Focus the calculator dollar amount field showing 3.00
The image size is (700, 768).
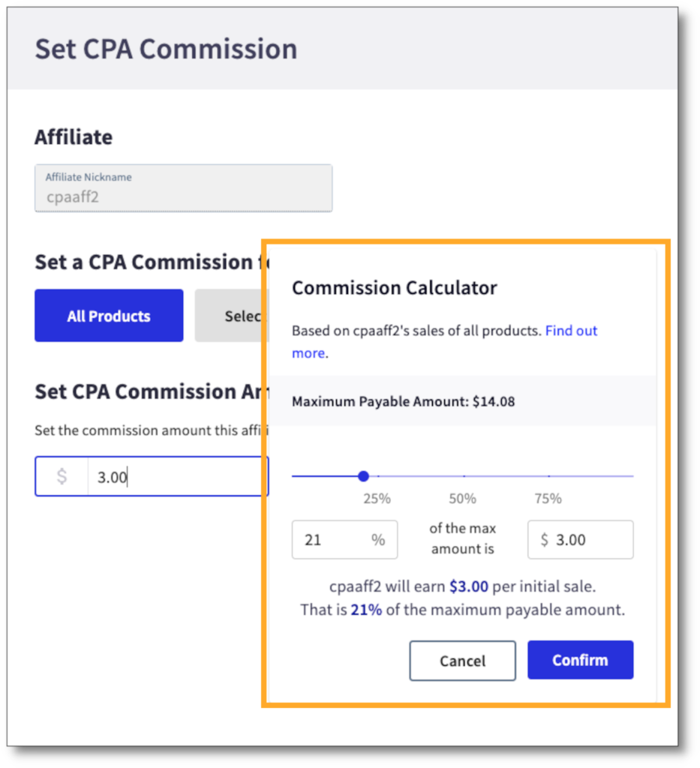point(589,540)
